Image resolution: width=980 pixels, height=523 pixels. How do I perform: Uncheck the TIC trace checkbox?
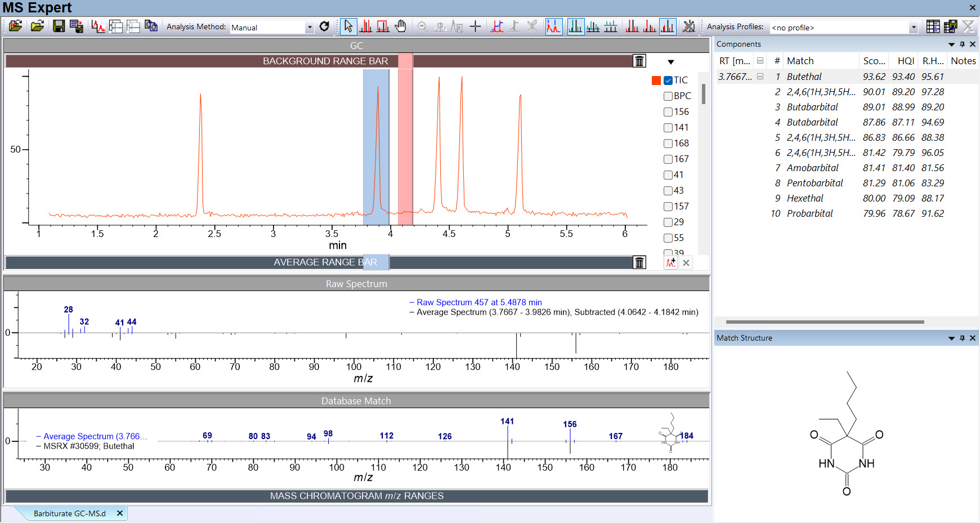[668, 81]
